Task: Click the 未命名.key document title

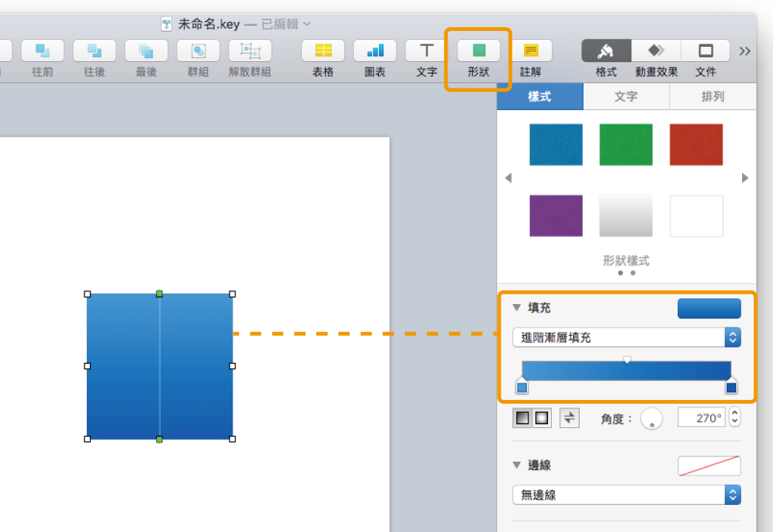Action: (209, 24)
